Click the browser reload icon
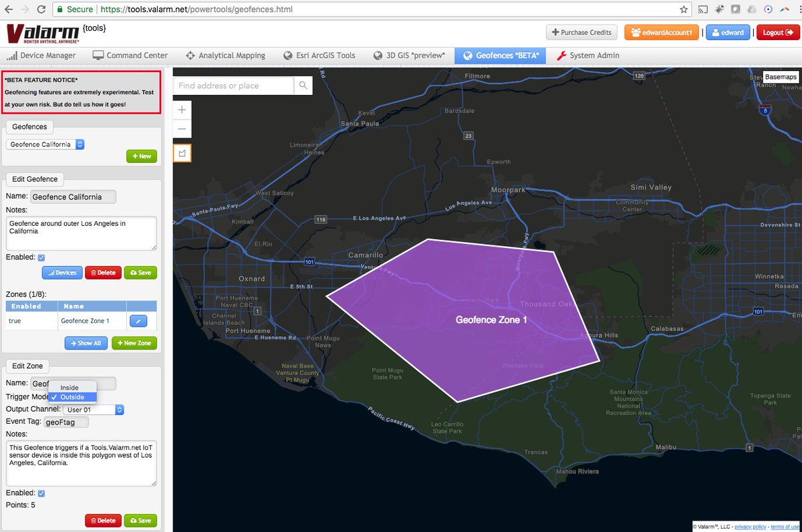Viewport: 802px width, 532px height. click(41, 9)
